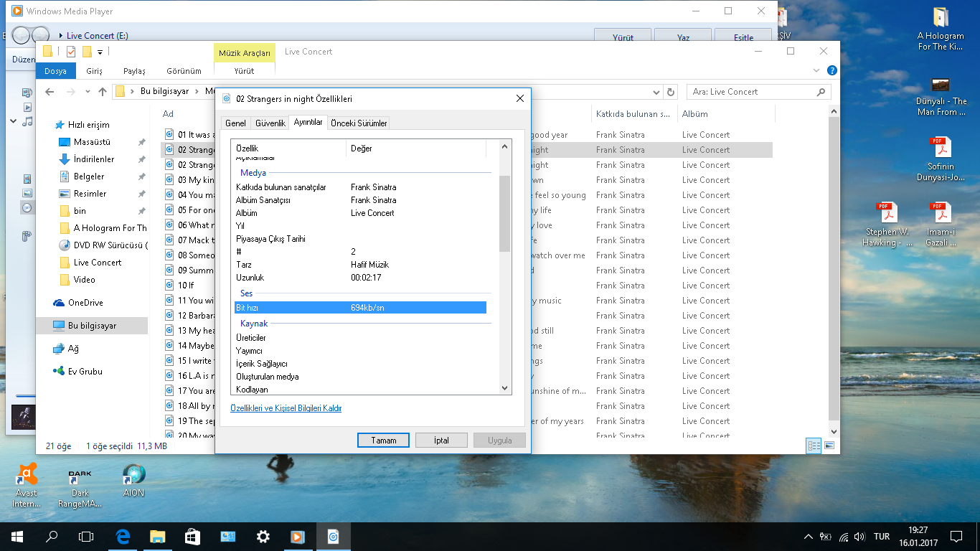
Task: Open the AION desktop shortcut
Action: pyautogui.click(x=133, y=475)
